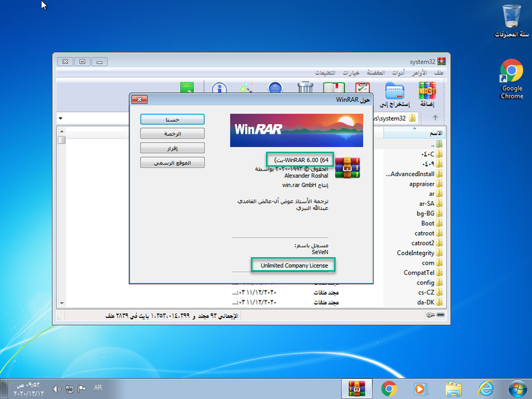Click the إضافة (Add) toolbar icon
The height and width of the screenshot is (399, 532).
click(427, 94)
